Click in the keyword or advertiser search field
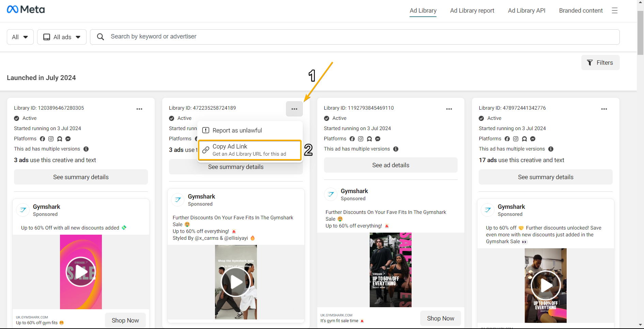The image size is (644, 329). point(354,37)
